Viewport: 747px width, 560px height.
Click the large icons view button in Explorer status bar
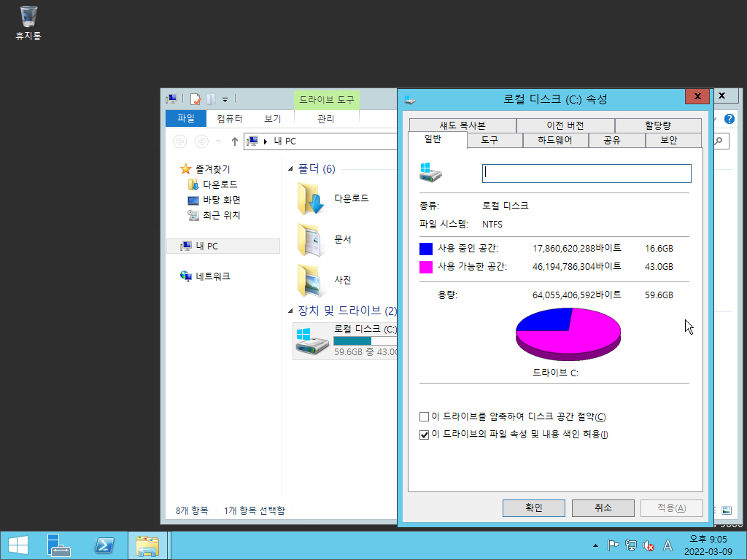727,510
